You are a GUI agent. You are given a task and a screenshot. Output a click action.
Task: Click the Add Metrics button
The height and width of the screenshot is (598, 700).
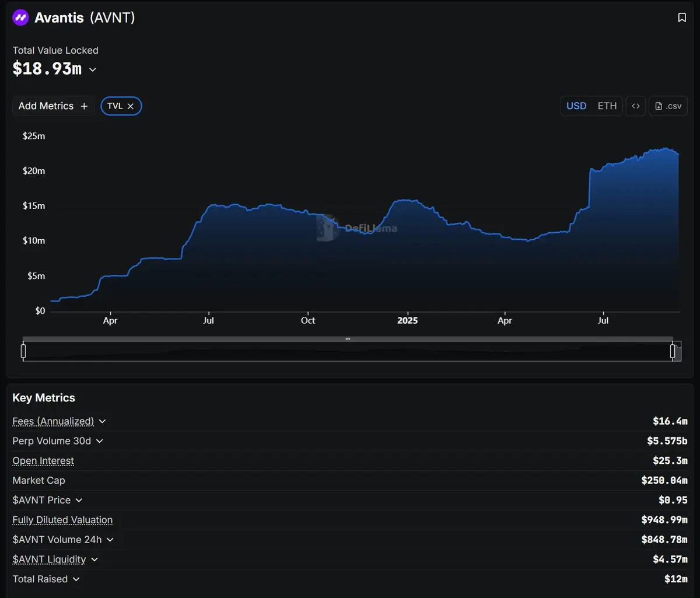[53, 106]
